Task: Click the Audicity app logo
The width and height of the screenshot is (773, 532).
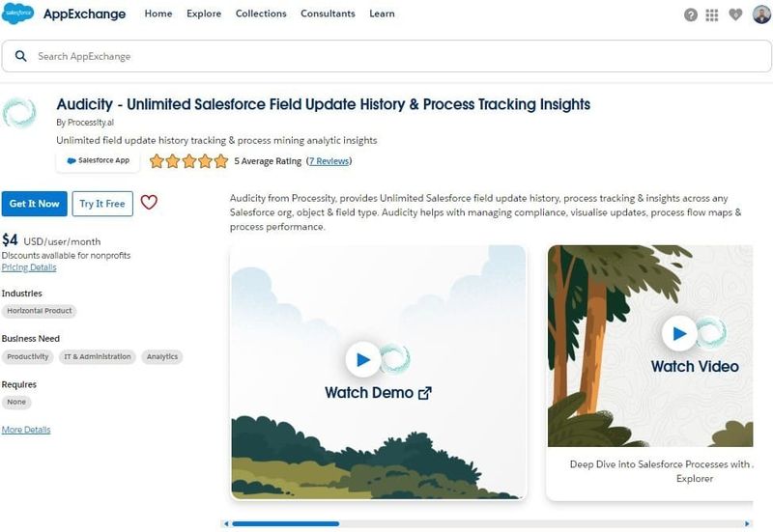Action: 18,112
